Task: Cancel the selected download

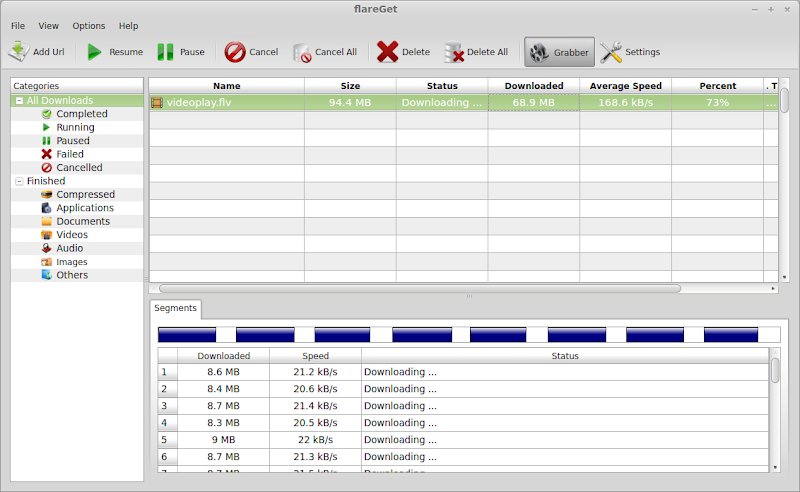Action: pos(236,52)
